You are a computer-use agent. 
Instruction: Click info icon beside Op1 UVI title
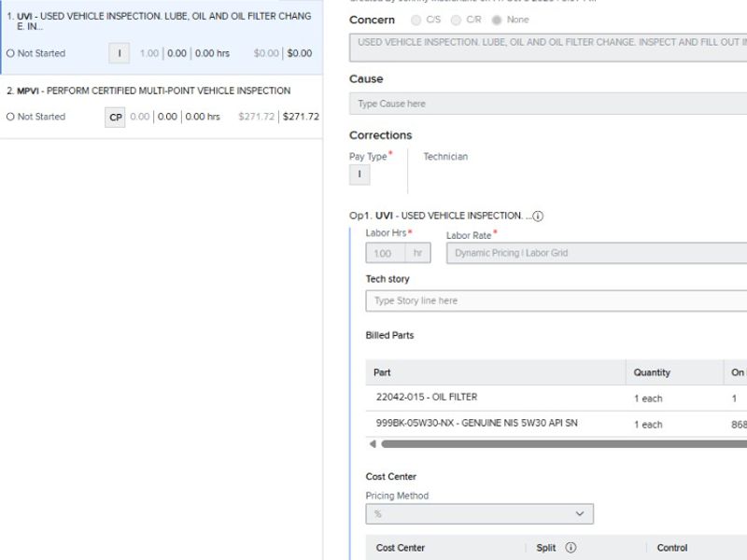tap(538, 217)
